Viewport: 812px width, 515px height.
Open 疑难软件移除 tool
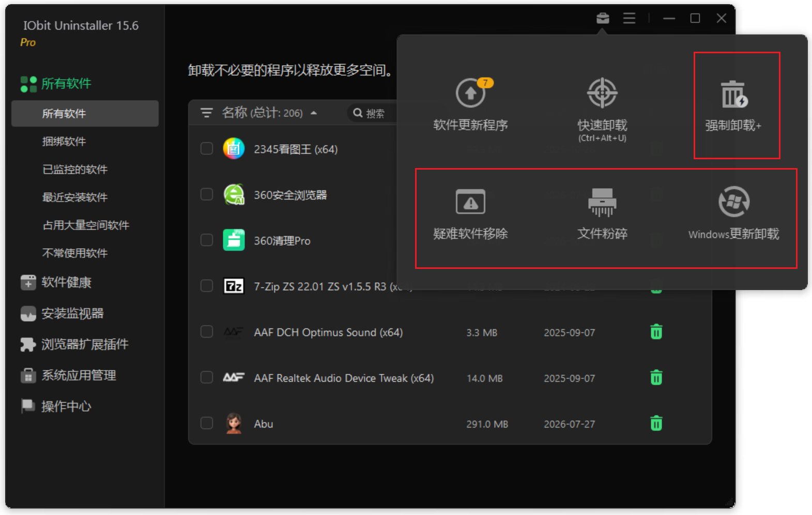point(470,214)
